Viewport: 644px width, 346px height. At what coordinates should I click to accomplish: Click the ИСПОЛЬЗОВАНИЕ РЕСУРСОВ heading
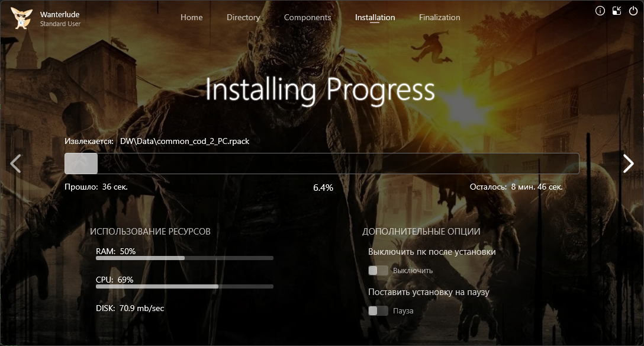pyautogui.click(x=150, y=231)
